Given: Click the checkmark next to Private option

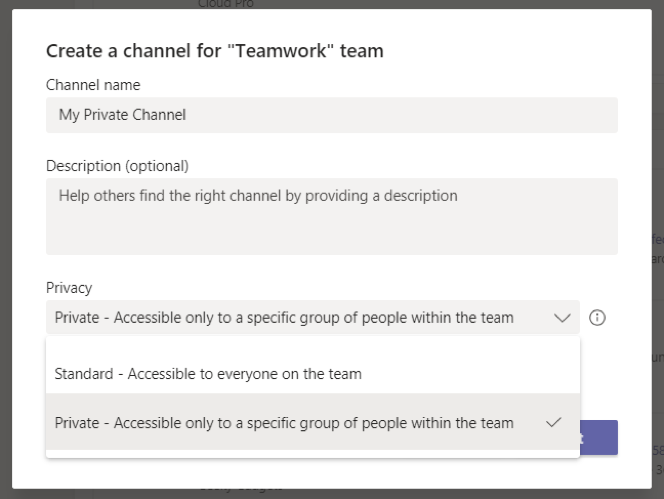Looking at the screenshot, I should point(553,423).
